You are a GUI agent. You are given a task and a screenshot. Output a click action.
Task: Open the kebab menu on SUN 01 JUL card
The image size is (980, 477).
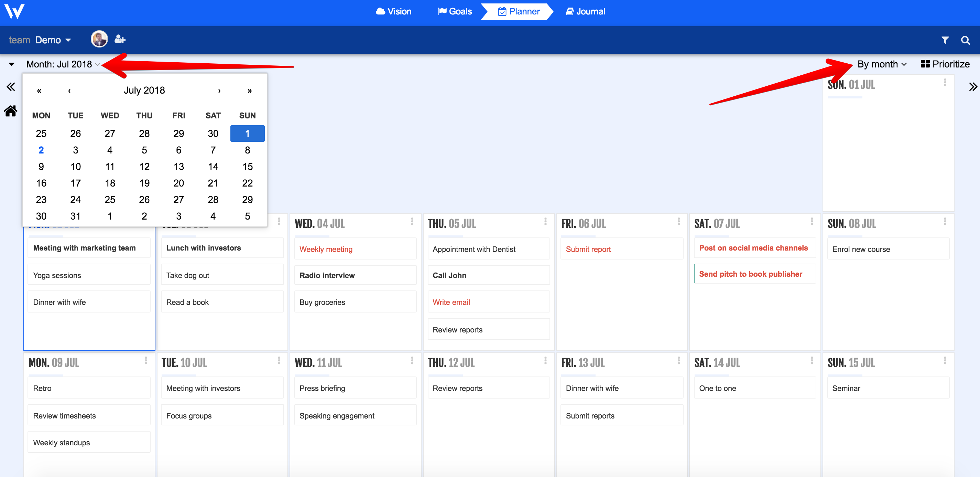945,82
